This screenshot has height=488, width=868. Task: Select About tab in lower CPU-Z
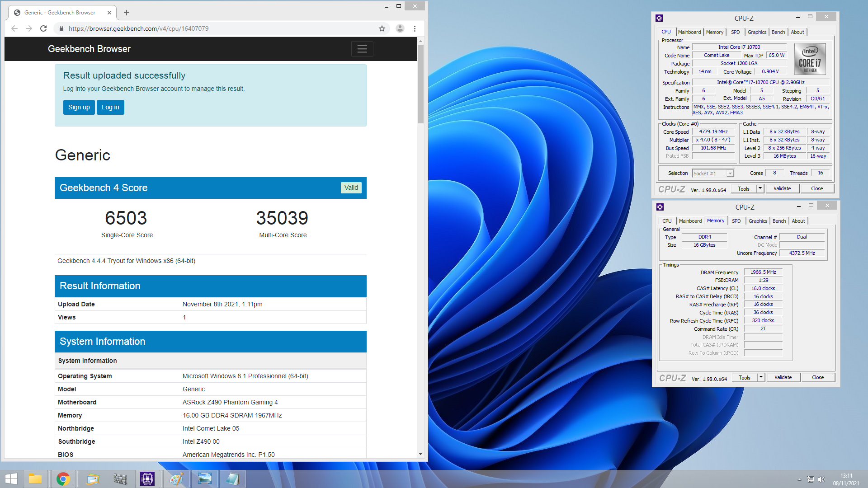[798, 221]
